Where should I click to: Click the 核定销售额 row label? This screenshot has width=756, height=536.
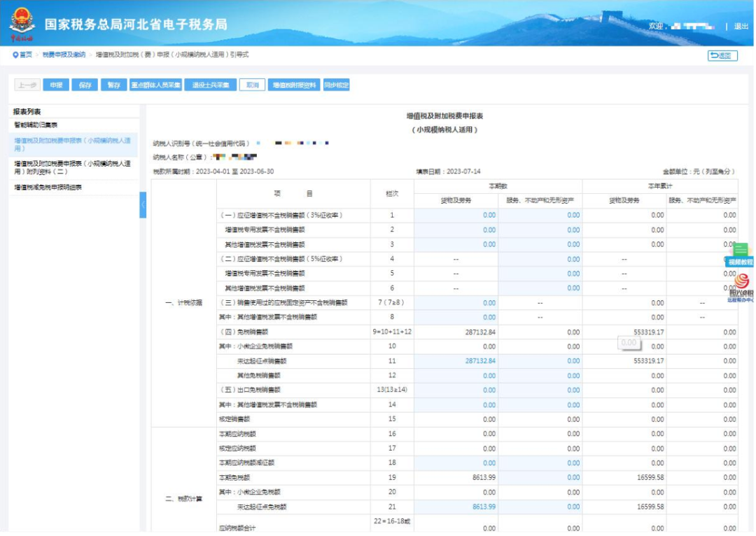(x=234, y=421)
